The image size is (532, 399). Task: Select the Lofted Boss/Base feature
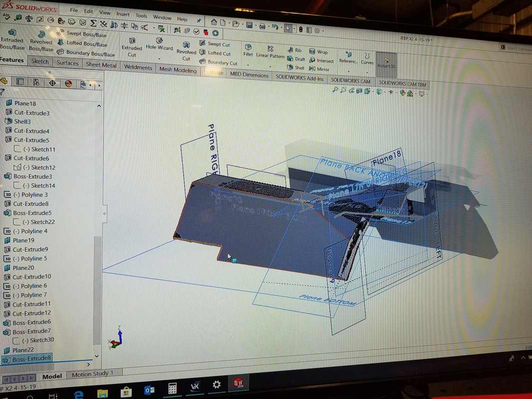coord(82,43)
